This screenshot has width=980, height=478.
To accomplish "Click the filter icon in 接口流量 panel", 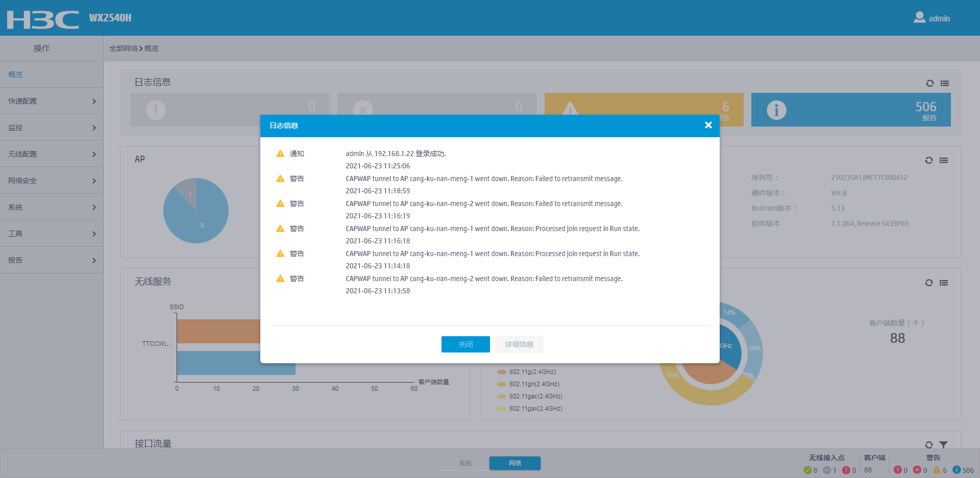I will coord(943,445).
